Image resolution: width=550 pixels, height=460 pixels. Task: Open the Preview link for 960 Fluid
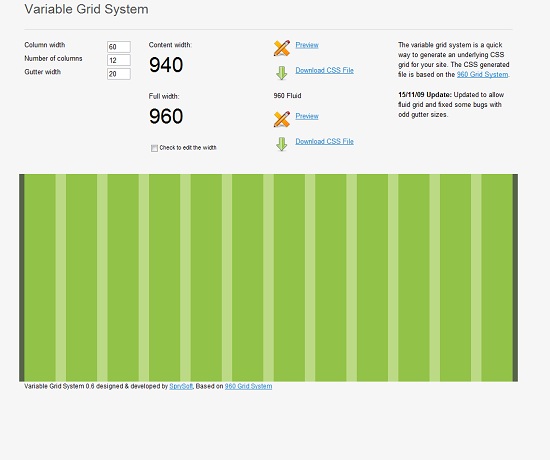[307, 116]
